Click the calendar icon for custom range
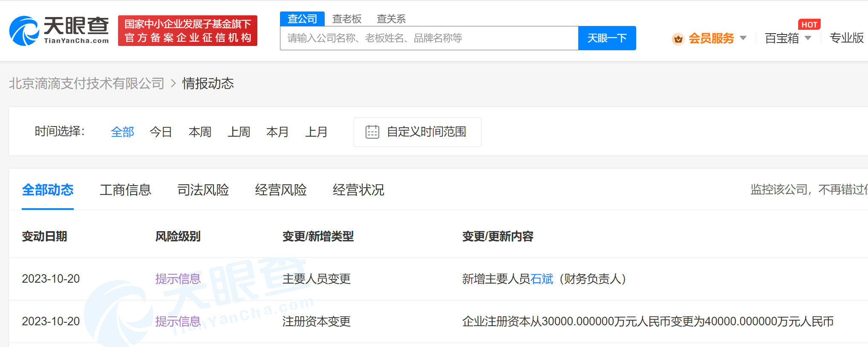 coord(372,132)
